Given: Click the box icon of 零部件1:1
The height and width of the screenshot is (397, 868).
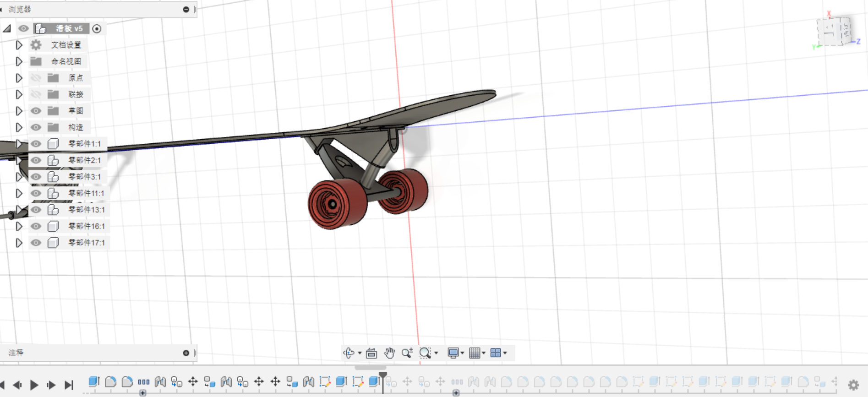Looking at the screenshot, I should [53, 144].
